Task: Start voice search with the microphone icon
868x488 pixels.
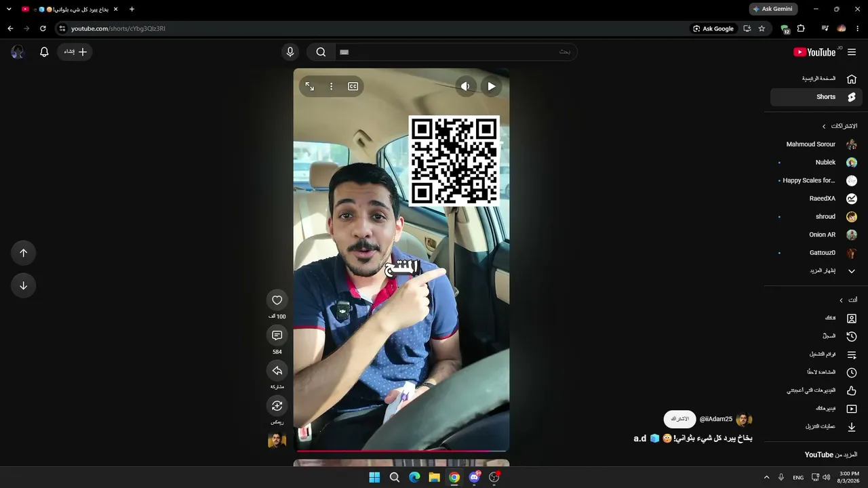Action: click(x=290, y=52)
